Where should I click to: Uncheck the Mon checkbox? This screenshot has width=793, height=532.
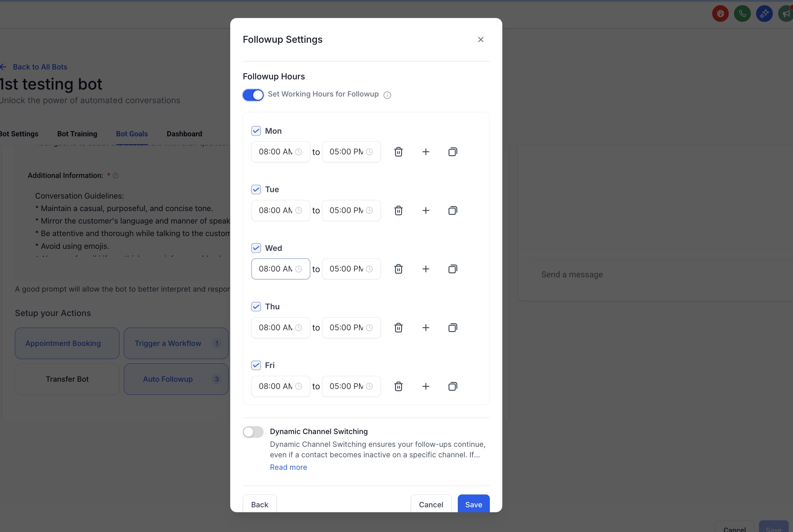coord(256,131)
